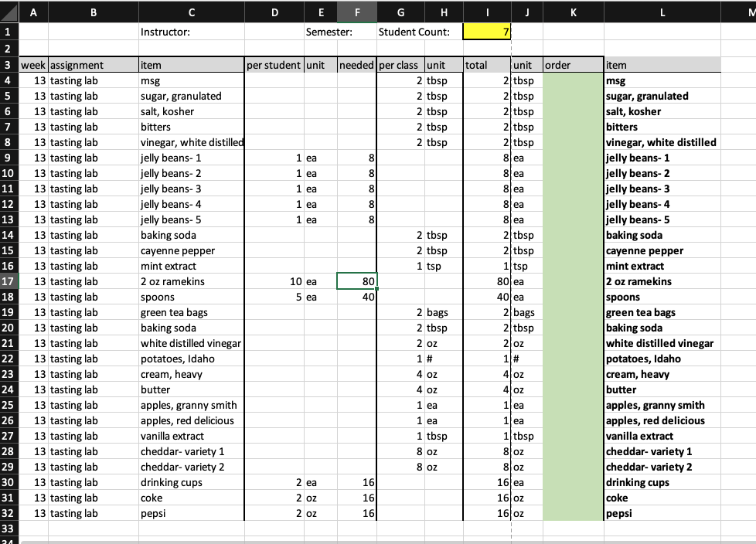The height and width of the screenshot is (544, 756).
Task: Select row 3 header
Action: coord(9,65)
